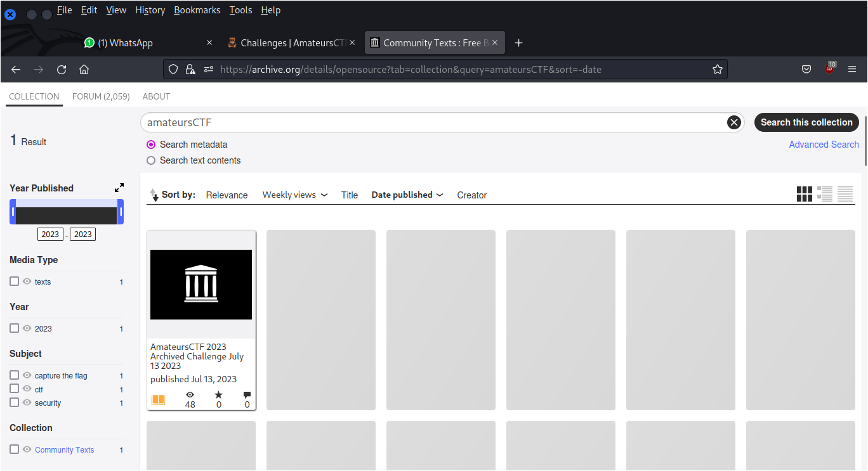Screen dimensions: 868x471
Task: Open the Firefox hamburger menu
Action: (x=852, y=69)
